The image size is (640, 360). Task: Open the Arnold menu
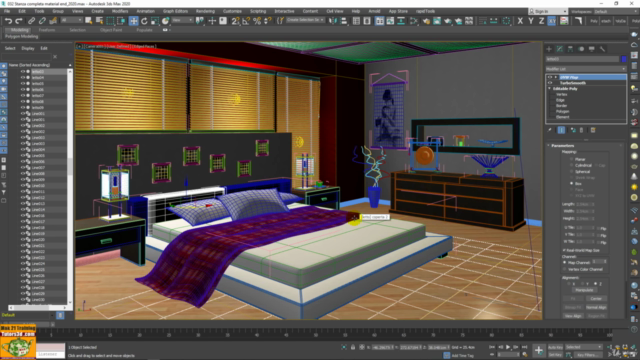374,11
